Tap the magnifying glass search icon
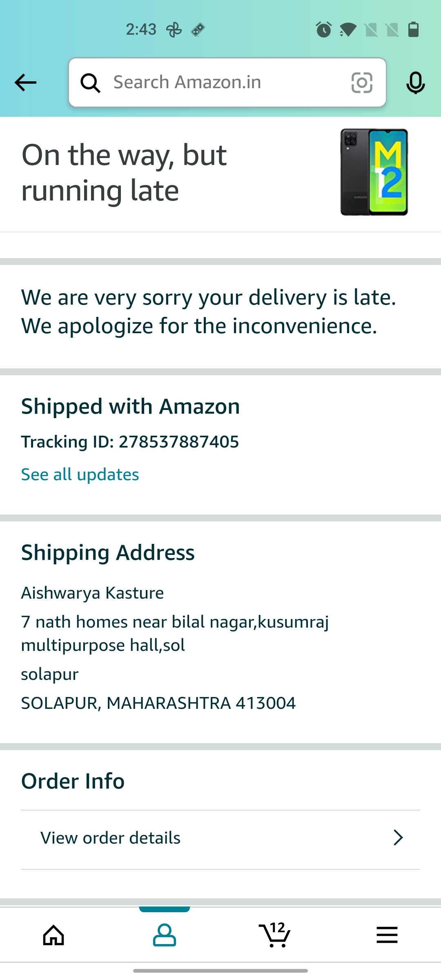Viewport: 441px width, 980px height. [90, 83]
